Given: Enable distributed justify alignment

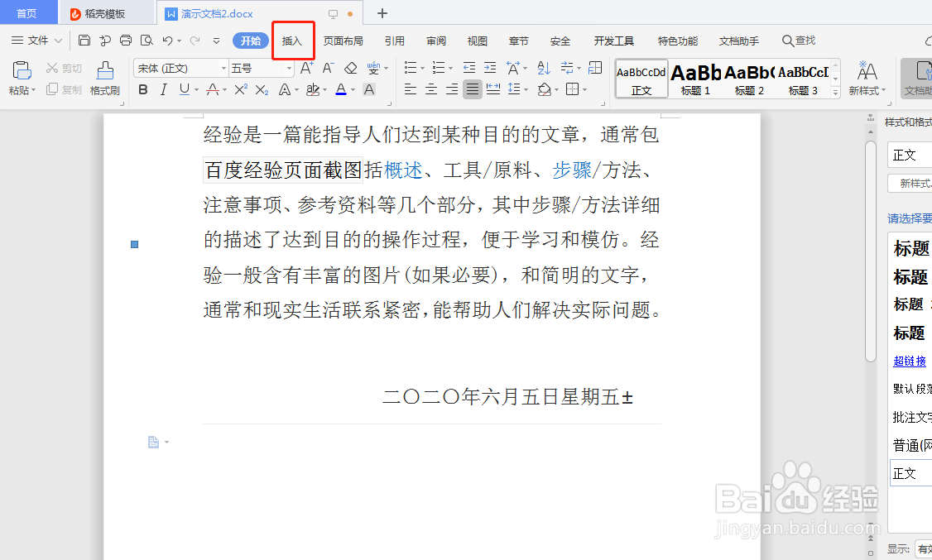Looking at the screenshot, I should pos(494,89).
